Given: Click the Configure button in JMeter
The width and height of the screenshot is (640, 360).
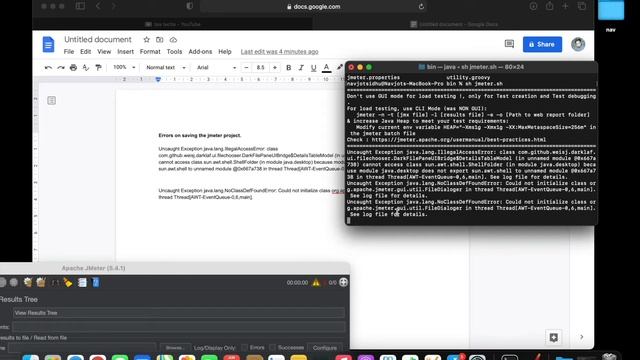Looking at the screenshot, I should coord(325,348).
